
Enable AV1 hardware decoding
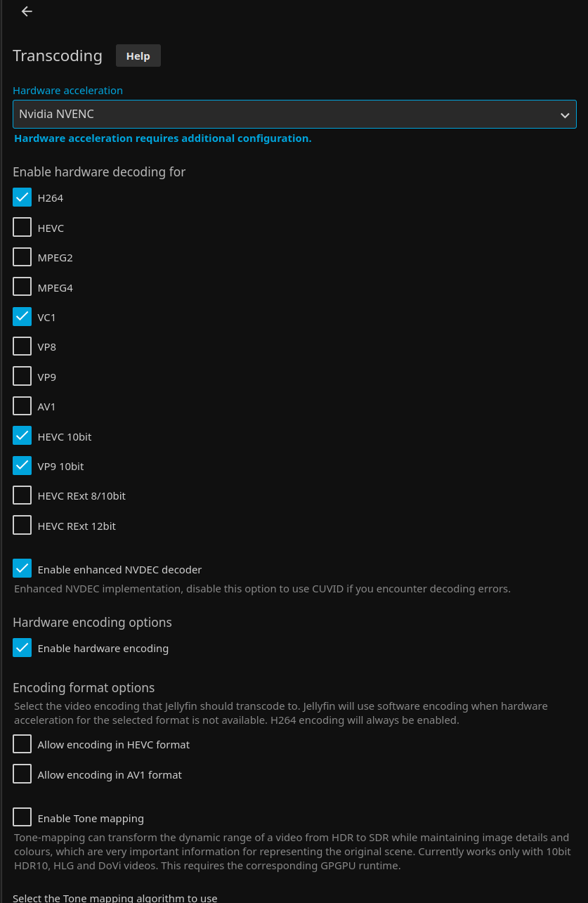tap(22, 406)
